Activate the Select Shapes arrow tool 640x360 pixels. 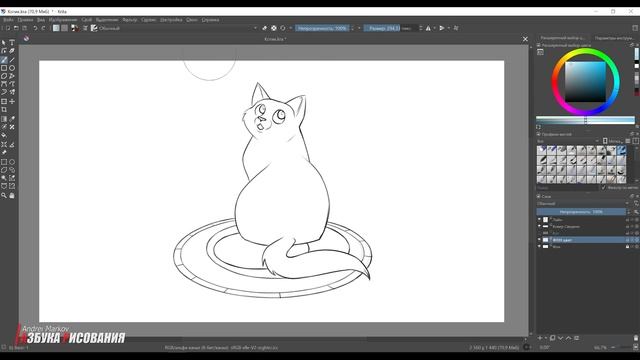pos(4,42)
